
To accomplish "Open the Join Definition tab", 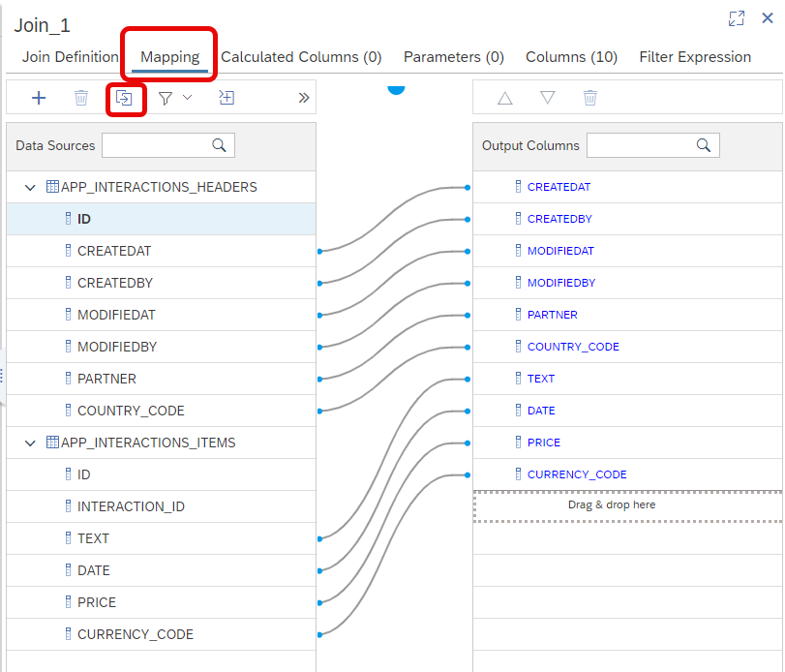I will pos(70,56).
